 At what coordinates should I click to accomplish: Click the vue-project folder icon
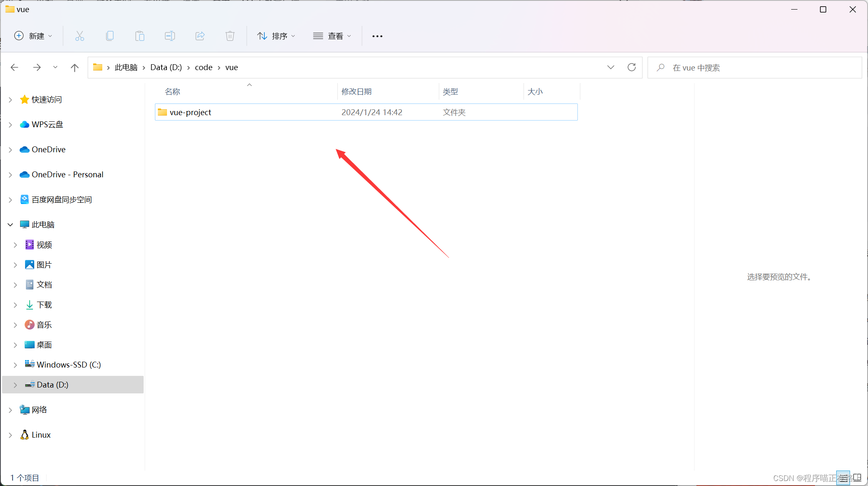tap(162, 112)
